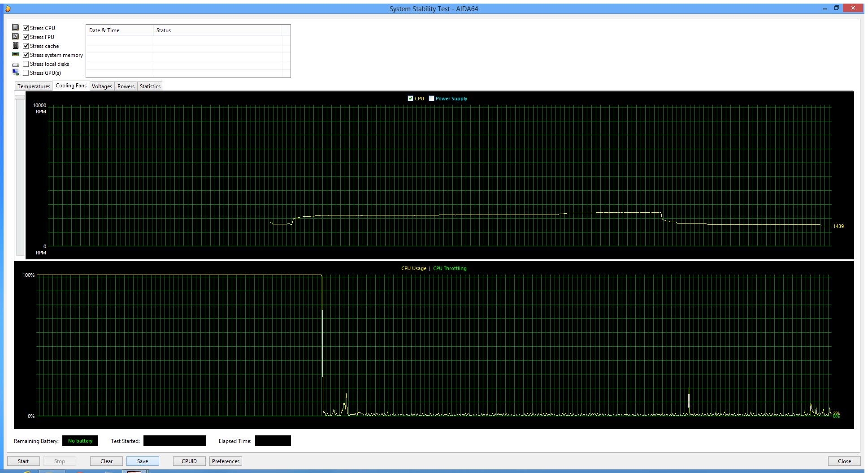This screenshot has height=473, width=868.
Task: Open the Preferences dialog
Action: 226,461
